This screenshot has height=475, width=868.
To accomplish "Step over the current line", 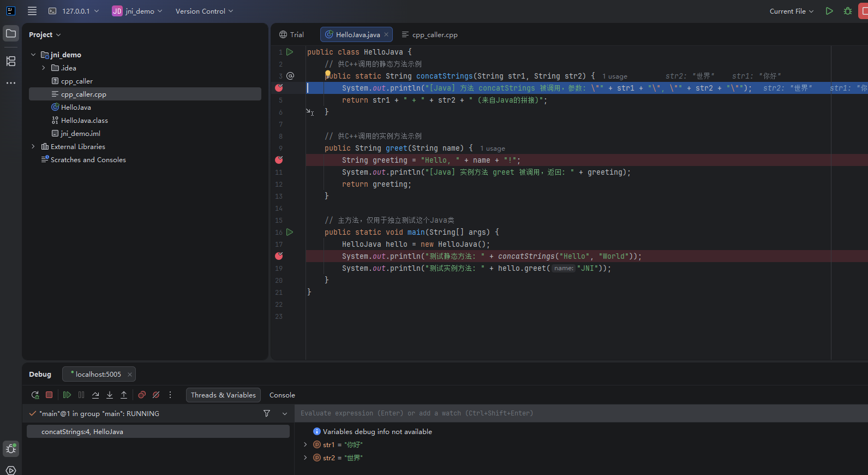I will click(95, 395).
